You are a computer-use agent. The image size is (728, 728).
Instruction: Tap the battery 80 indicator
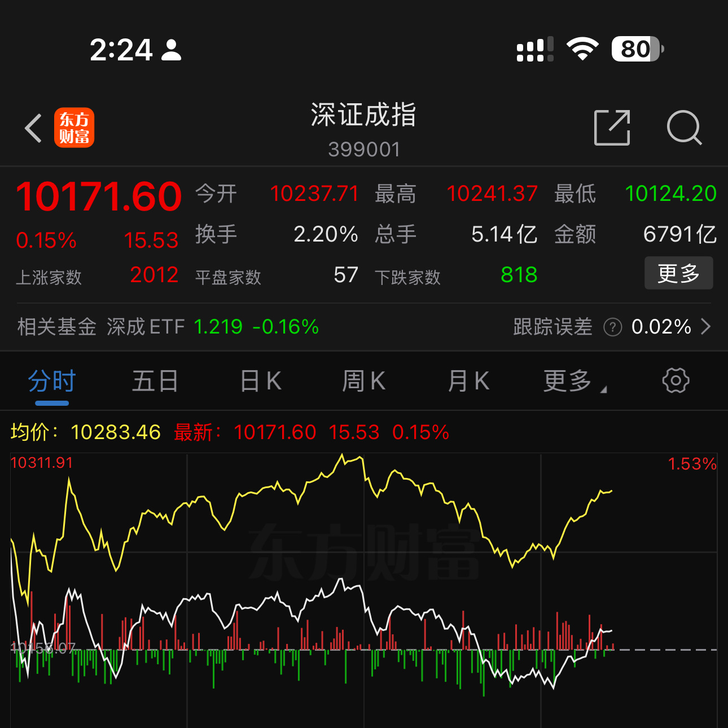tap(638, 49)
